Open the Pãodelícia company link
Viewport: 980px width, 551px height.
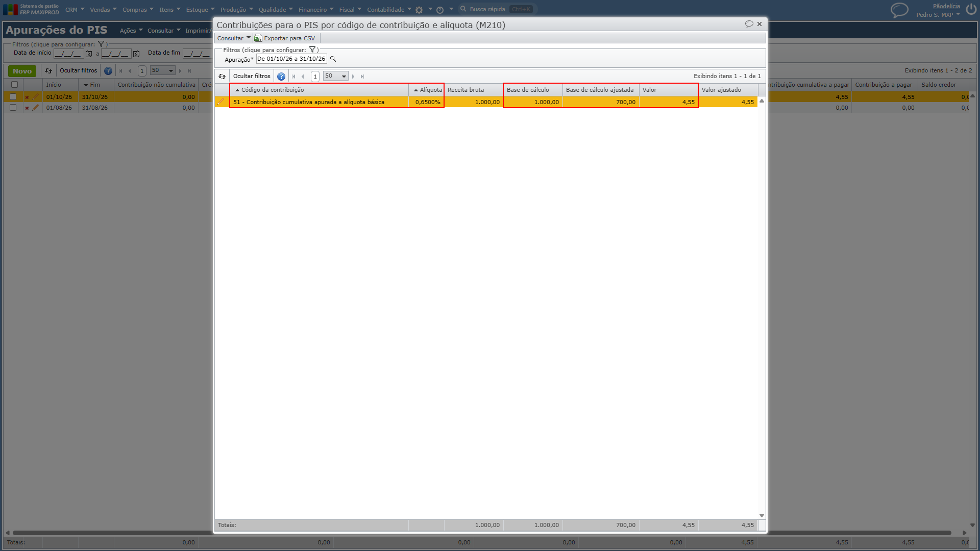(946, 6)
